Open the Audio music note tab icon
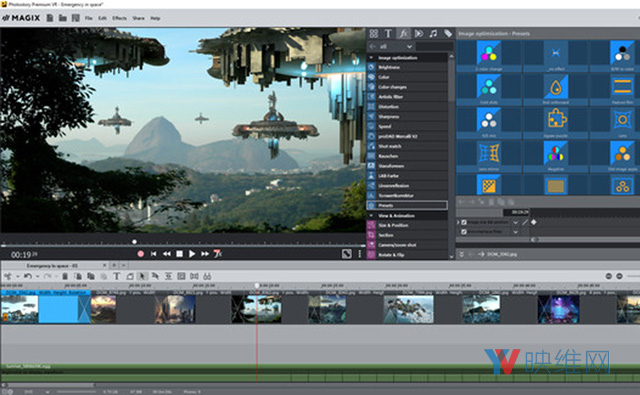Screen dimensions: 640x395 (x=433, y=34)
